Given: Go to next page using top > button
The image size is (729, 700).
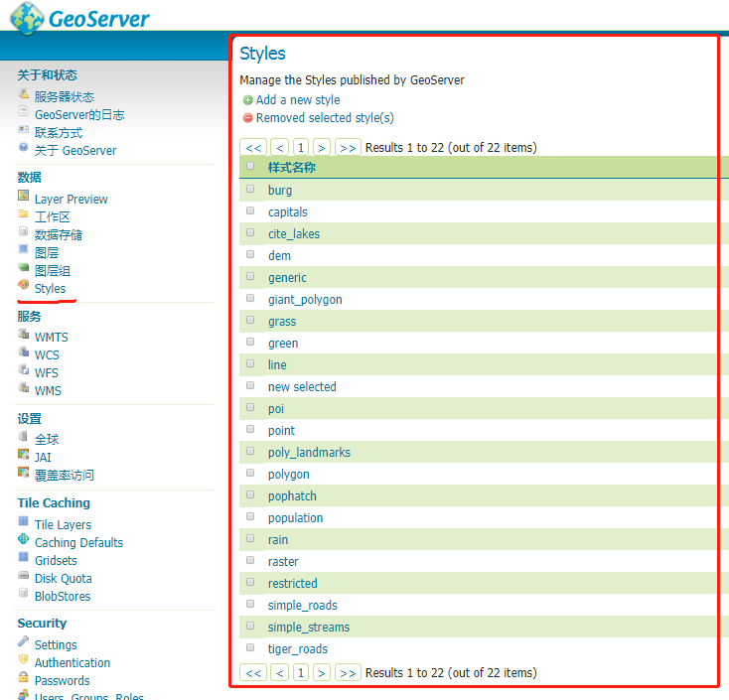Looking at the screenshot, I should click(322, 148).
